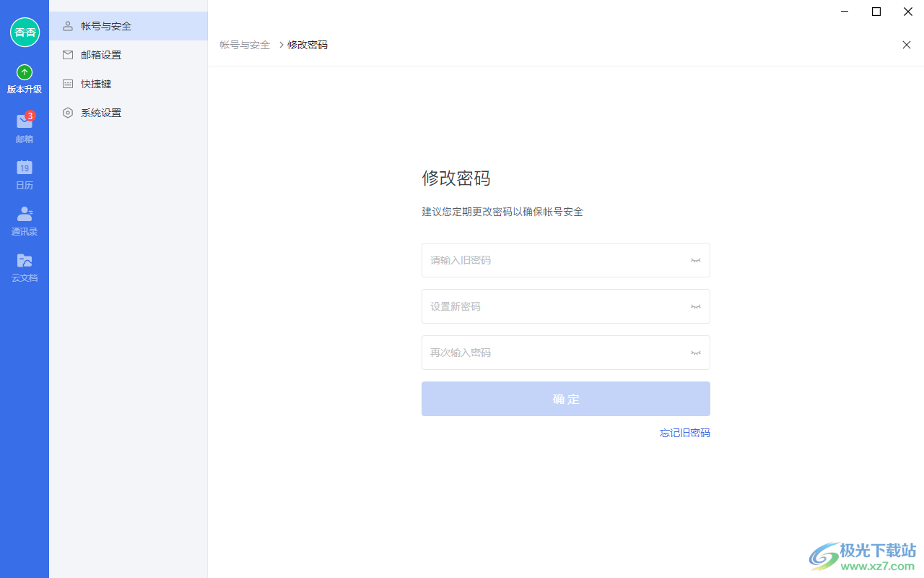
Task: Focus the 设置新密码 input field
Action: coord(566,306)
